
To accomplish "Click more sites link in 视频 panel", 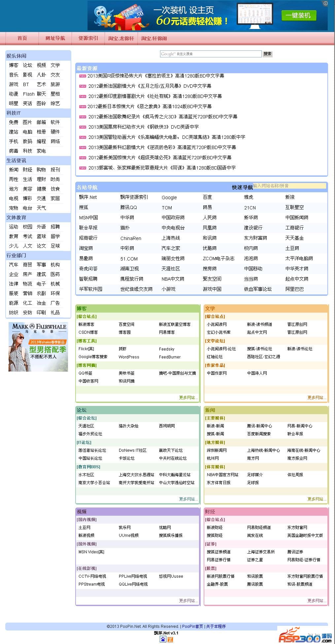I will [x=188, y=601].
